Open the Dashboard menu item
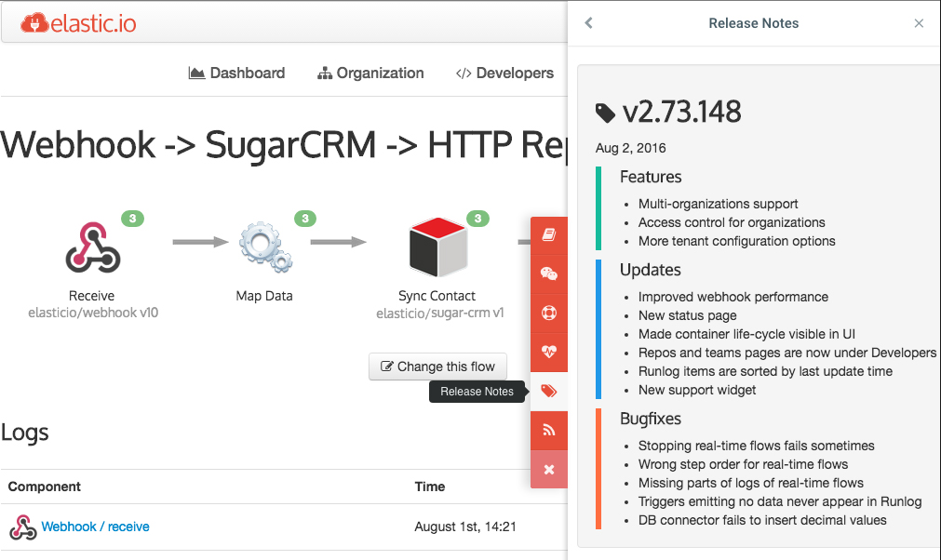 (236, 73)
